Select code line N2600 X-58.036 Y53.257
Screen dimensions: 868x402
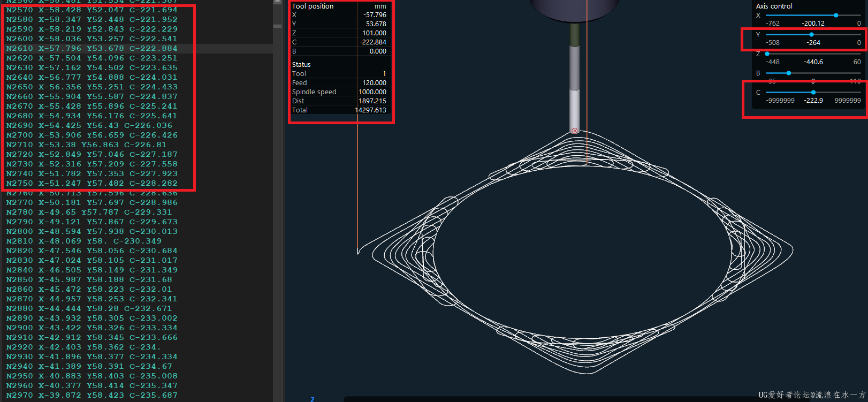pyautogui.click(x=92, y=39)
